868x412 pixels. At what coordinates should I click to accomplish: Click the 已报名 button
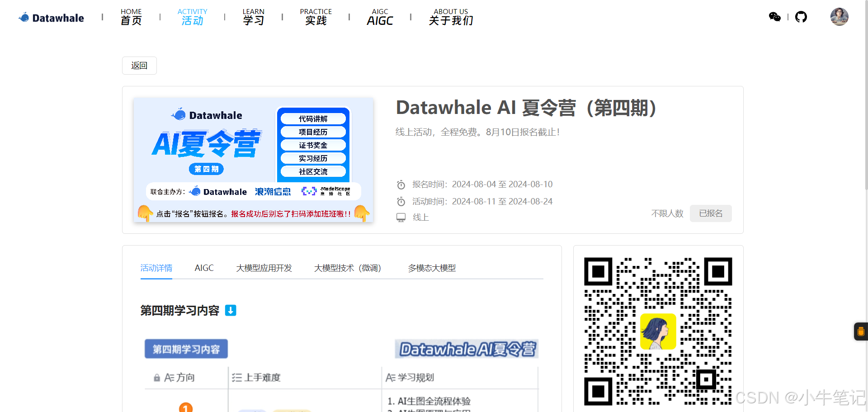[x=711, y=213]
